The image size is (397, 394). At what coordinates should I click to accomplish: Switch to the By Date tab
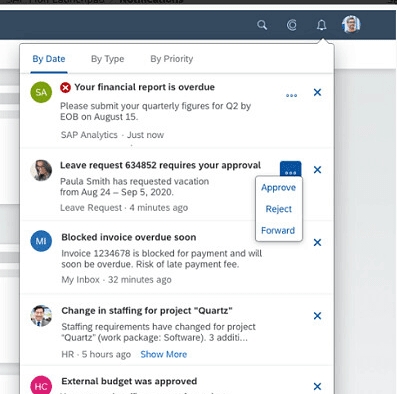coord(49,59)
